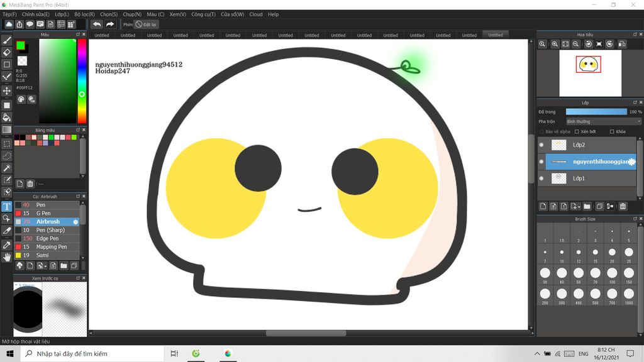Toggle the Bảo vệ alpha checkbox
The width and height of the screenshot is (644, 362).
(x=541, y=132)
